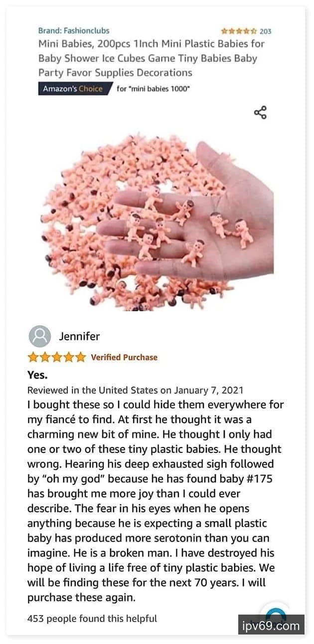Open the mini plastic babies product photo
The image size is (314, 644).
[157, 222]
